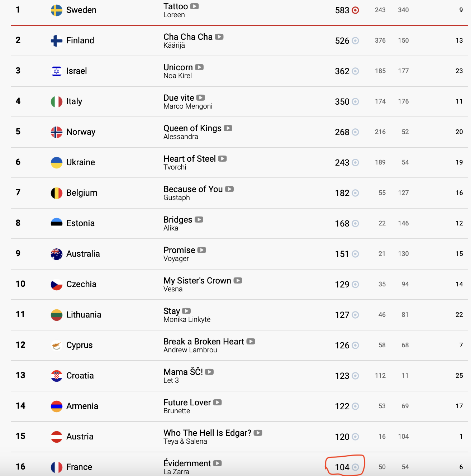Open the Unicorn song video icon
Screen dimensions: 471x476
point(199,67)
